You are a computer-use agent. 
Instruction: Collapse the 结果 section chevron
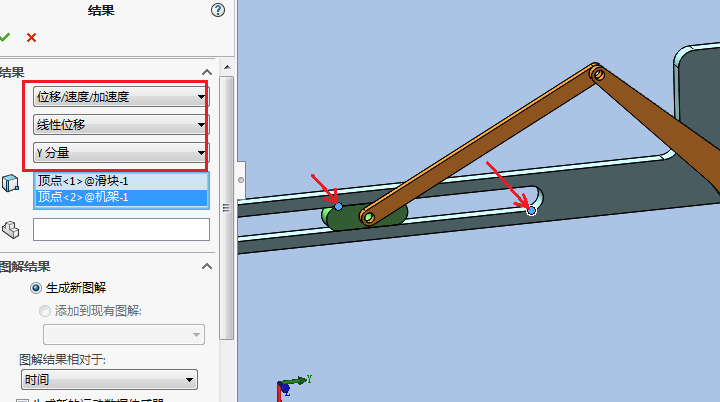click(207, 72)
